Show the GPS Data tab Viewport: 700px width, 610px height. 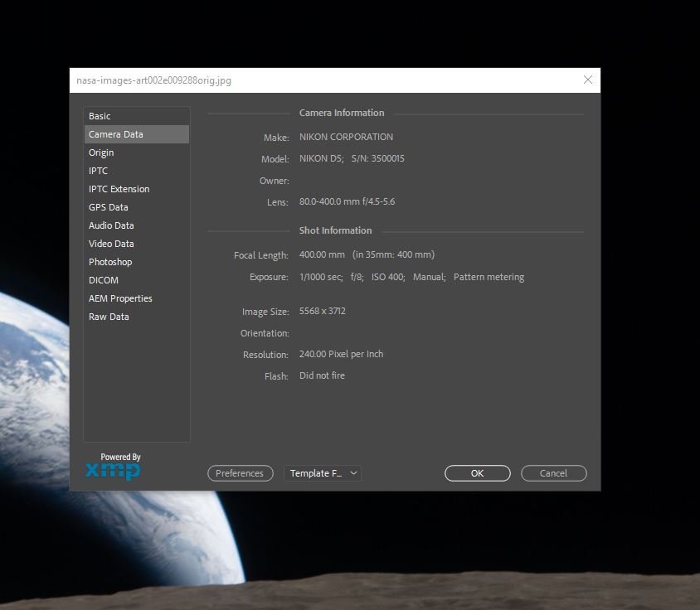137,207
